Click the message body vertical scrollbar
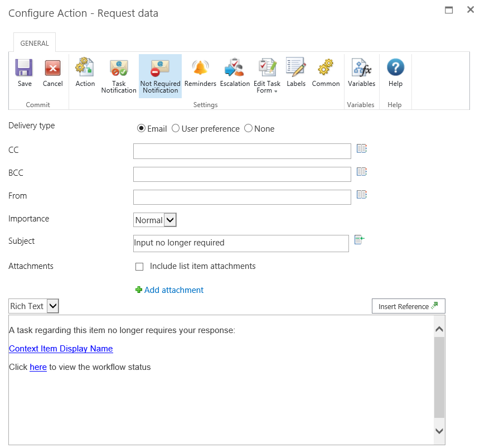 tap(439, 378)
